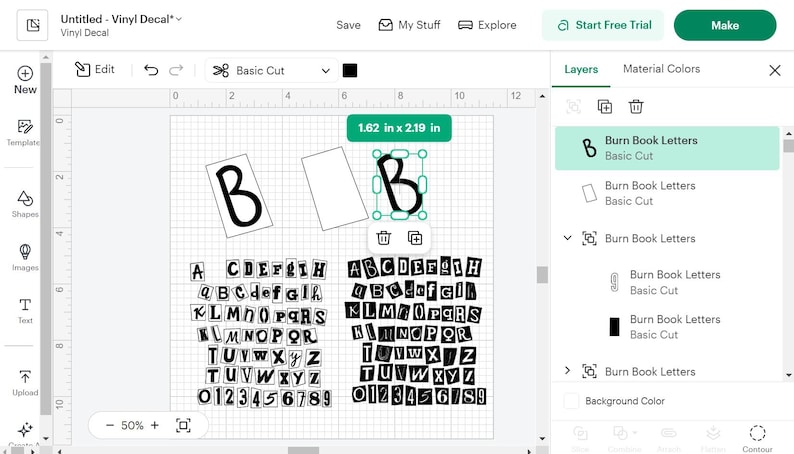Undo the last action
Screen dimensions: 794x454
[151, 70]
